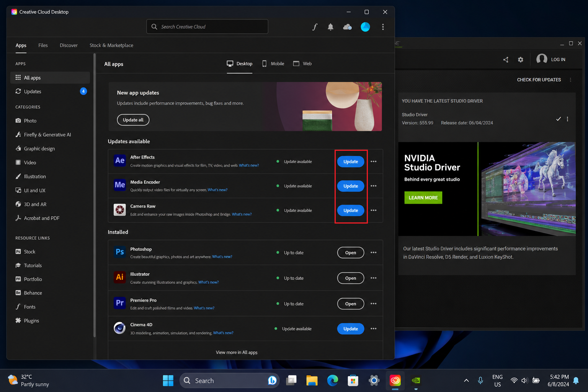Click the After Effects app icon

[x=120, y=160]
